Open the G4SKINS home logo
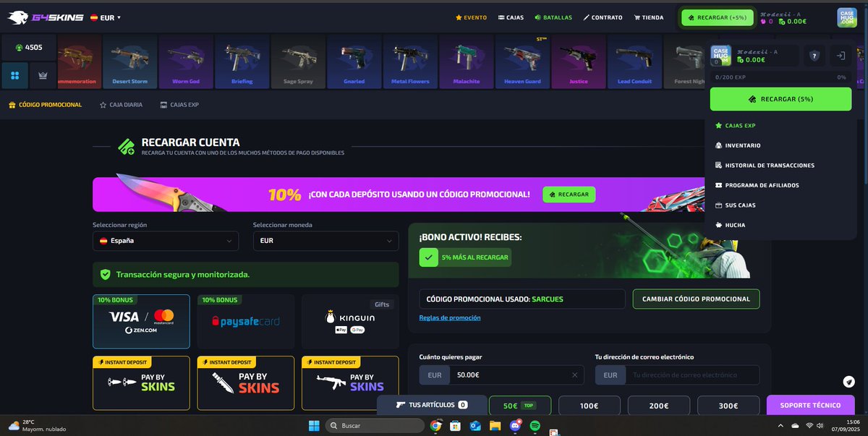 (46, 17)
